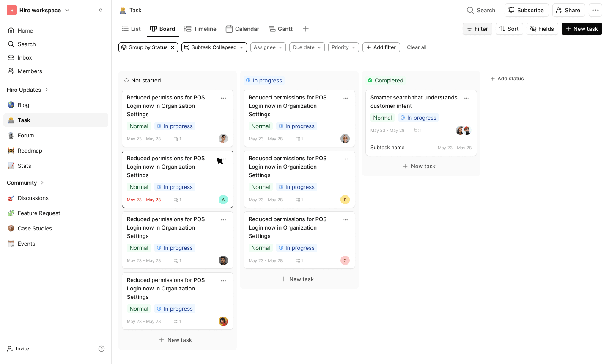Viewport: 609px width, 364px height.
Task: Click the Share button
Action: 568,10
